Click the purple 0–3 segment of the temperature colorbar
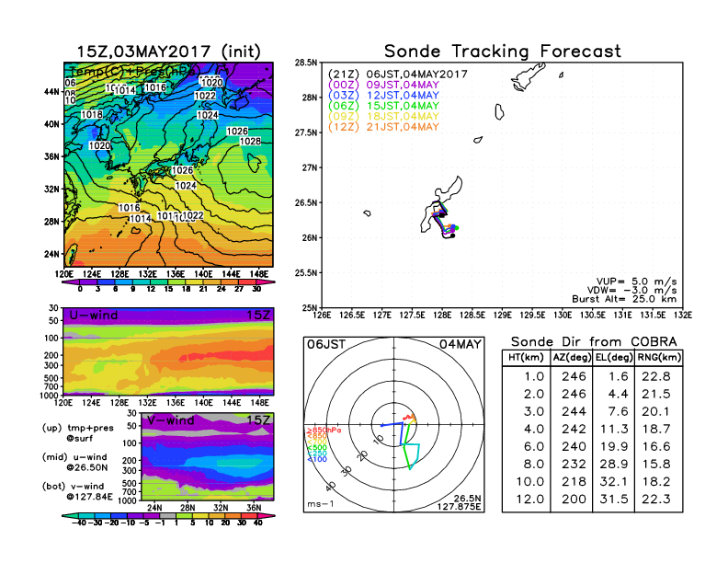The image size is (728, 563). click(88, 282)
